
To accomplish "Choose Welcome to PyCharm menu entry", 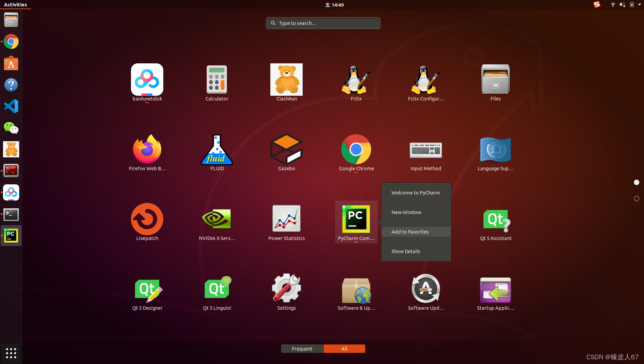I will pyautogui.click(x=416, y=193).
